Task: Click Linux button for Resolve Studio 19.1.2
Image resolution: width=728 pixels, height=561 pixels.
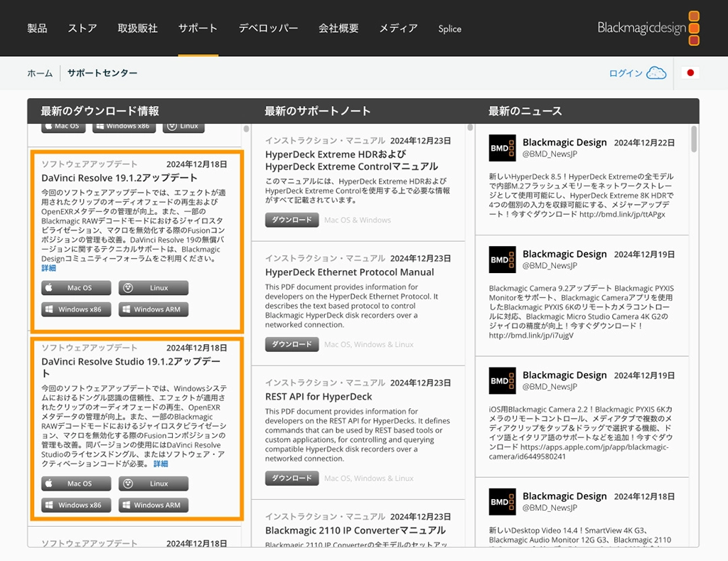Action: pos(154,483)
